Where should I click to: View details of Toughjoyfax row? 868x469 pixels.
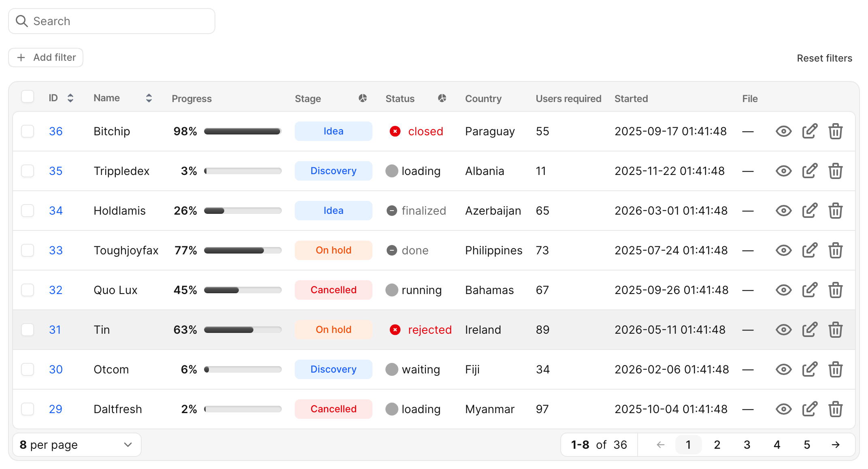[783, 250]
